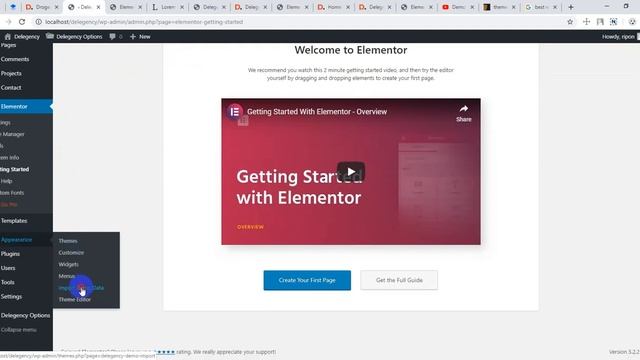Viewport: 640px width, 360px height.
Task: Open Delegency Options in the left sidebar
Action: pos(25,315)
